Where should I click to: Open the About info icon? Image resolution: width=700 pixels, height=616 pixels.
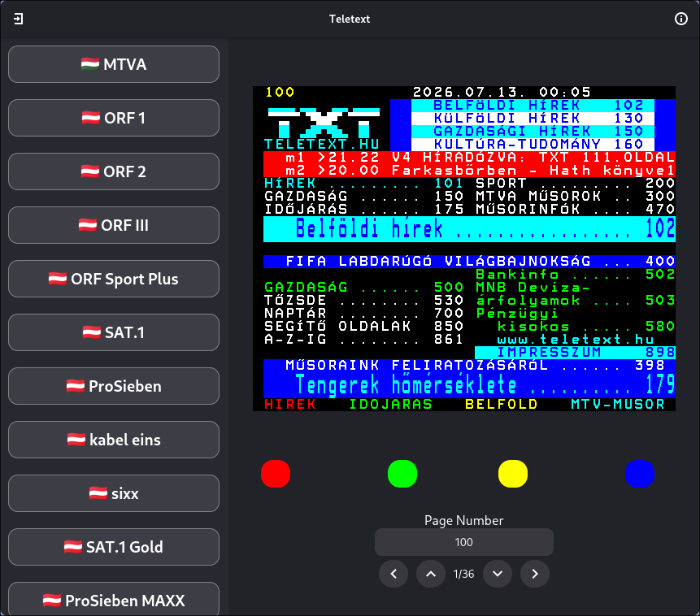click(680, 19)
